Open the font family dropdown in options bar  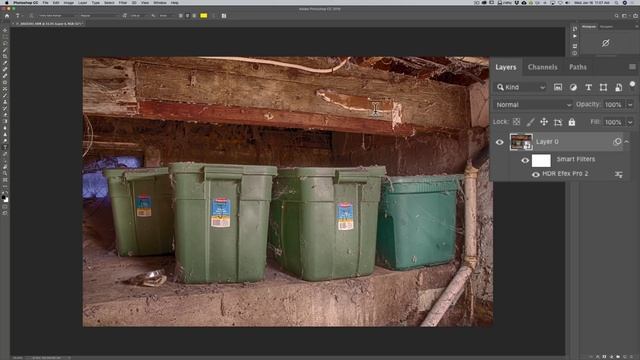tap(58, 16)
